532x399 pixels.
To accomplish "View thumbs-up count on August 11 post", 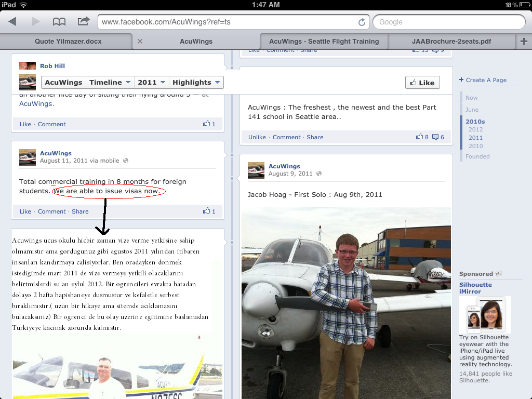I will click(209, 211).
